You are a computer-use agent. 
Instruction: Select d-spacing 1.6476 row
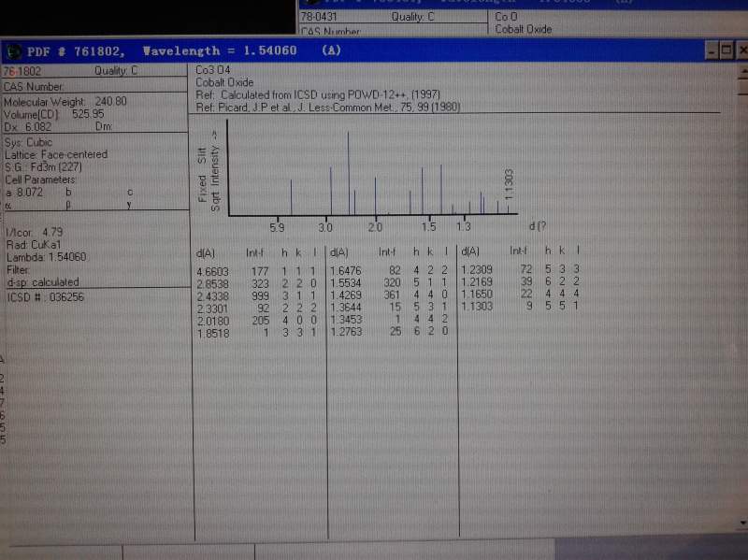390,270
